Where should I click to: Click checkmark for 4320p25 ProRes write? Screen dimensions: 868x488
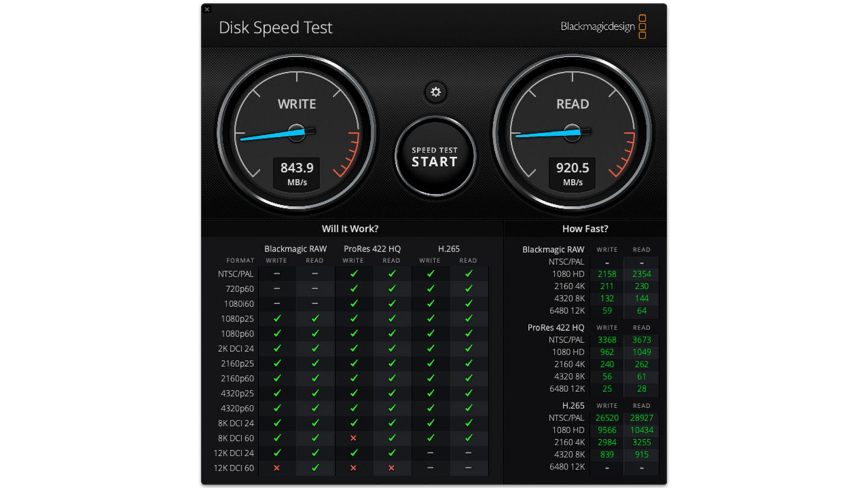(x=353, y=393)
